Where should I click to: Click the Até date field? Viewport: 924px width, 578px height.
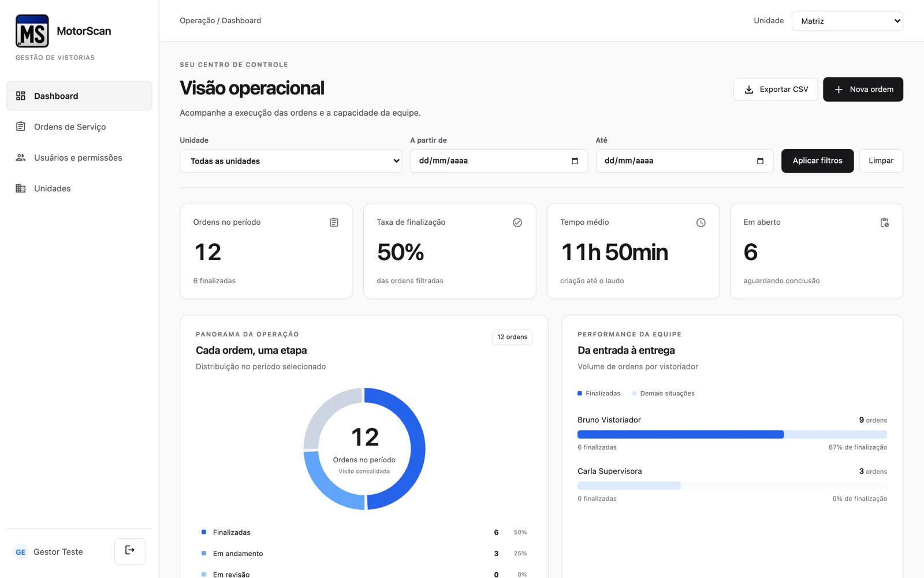(x=684, y=161)
